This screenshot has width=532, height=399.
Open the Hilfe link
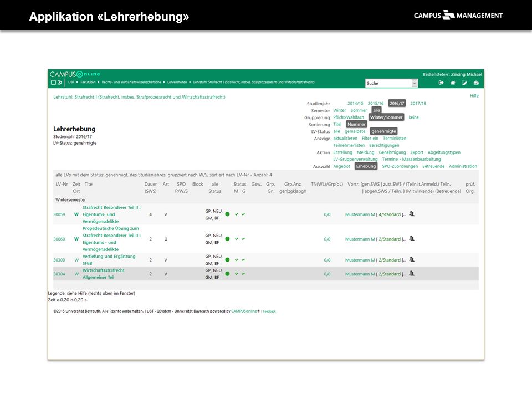(474, 96)
